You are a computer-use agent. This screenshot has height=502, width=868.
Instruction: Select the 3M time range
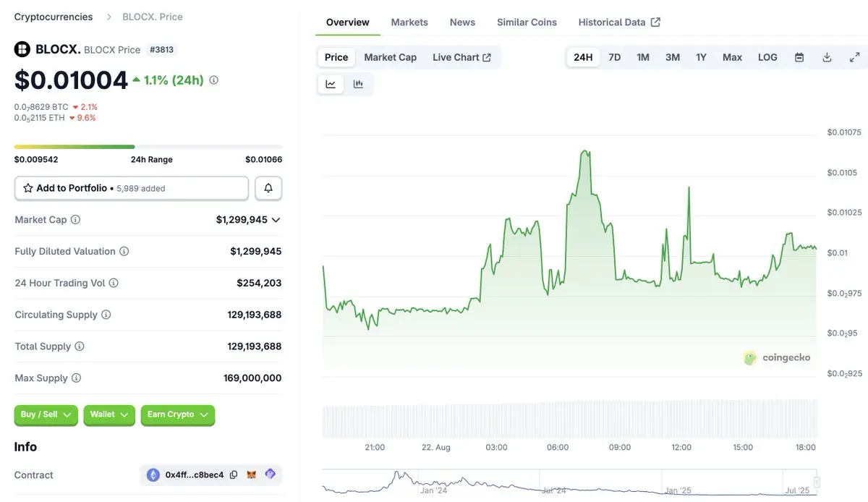pos(673,57)
